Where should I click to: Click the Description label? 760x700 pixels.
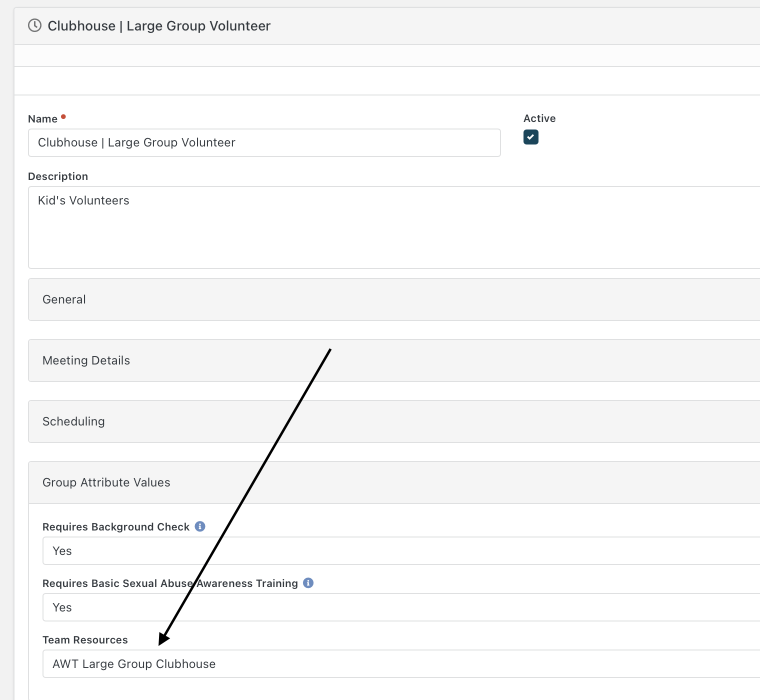(58, 176)
